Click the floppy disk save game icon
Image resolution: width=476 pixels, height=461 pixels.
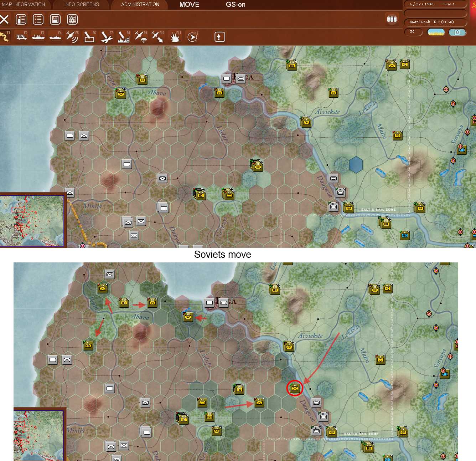(x=55, y=19)
